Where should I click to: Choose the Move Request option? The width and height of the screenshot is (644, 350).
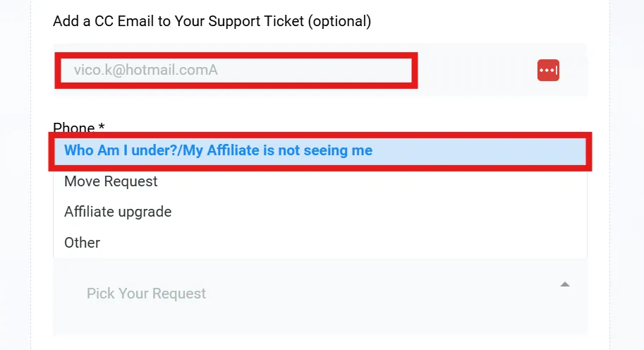coord(320,181)
